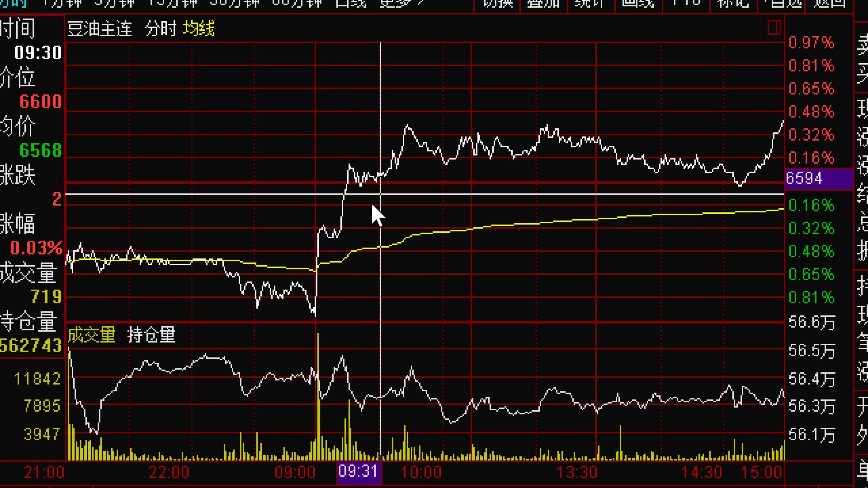Click the 叠加 overlay button

pyautogui.click(x=543, y=4)
